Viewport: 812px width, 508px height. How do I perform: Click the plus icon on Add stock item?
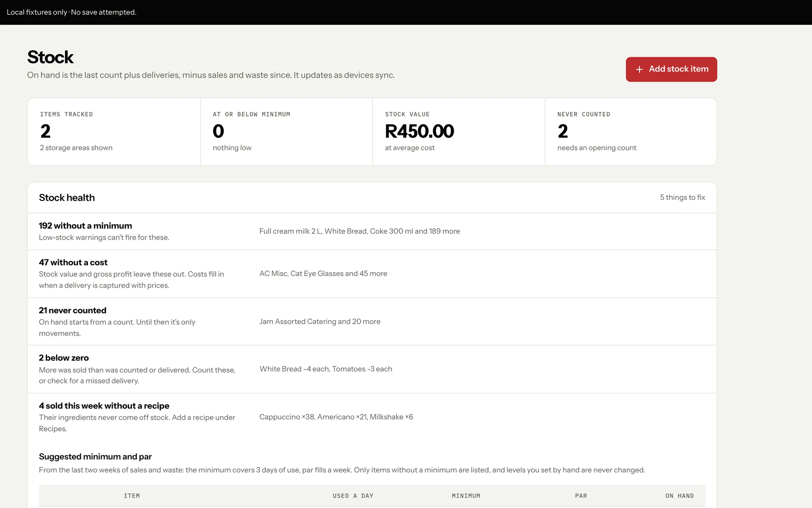tap(639, 69)
